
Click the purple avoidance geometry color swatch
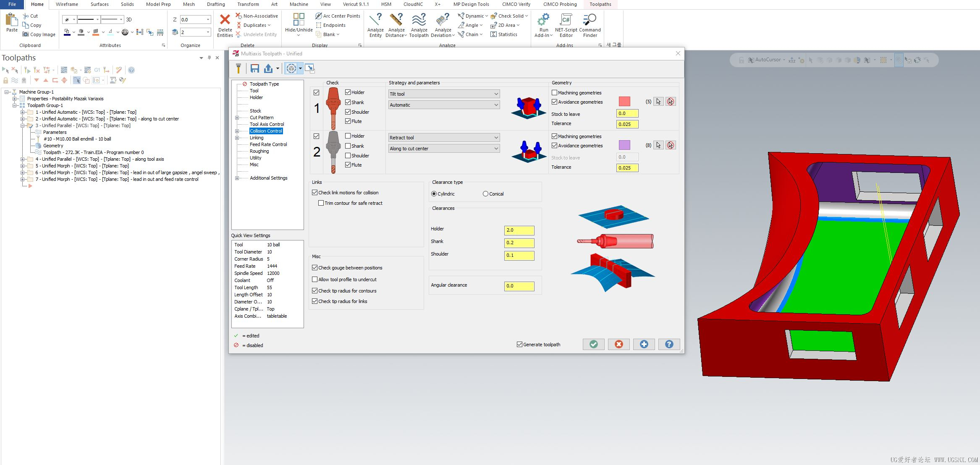tap(624, 145)
